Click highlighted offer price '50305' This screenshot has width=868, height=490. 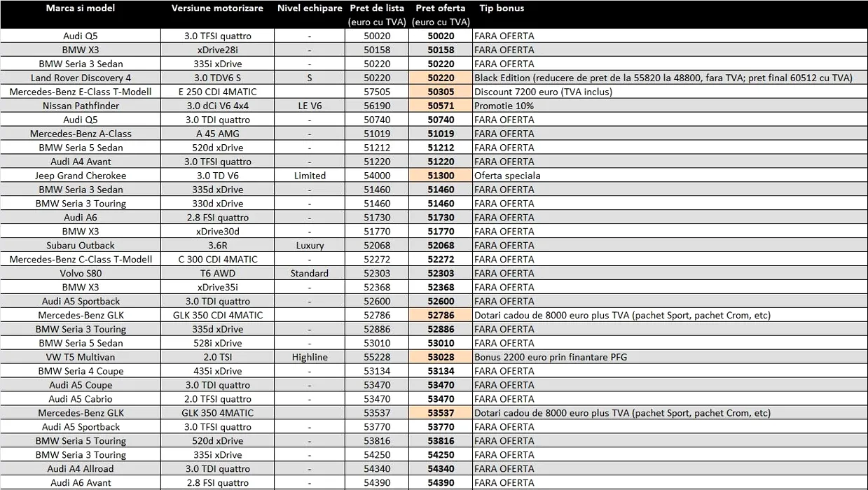441,92
